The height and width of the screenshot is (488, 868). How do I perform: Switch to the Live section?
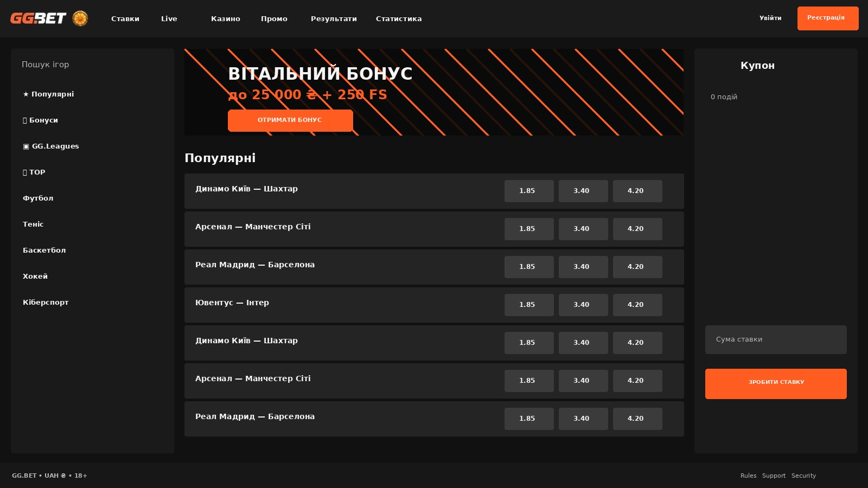[169, 18]
